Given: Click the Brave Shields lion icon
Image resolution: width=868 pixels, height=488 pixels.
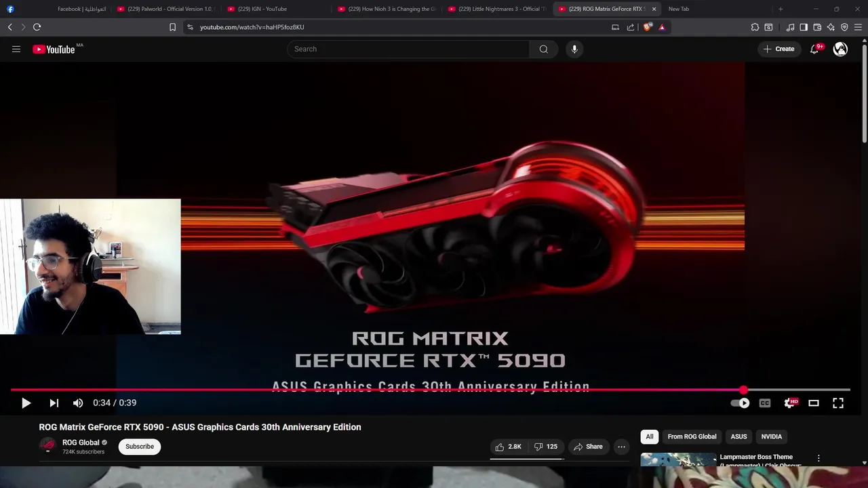Looking at the screenshot, I should click(647, 27).
